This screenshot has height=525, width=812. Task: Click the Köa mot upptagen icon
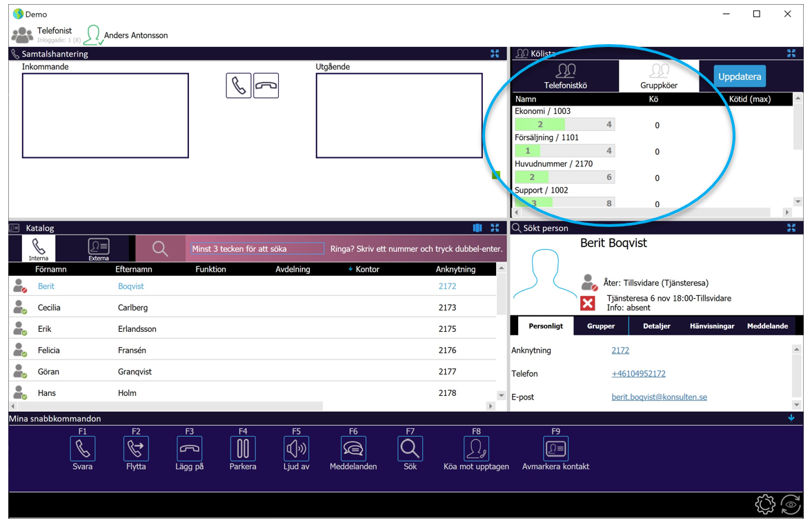tap(476, 448)
